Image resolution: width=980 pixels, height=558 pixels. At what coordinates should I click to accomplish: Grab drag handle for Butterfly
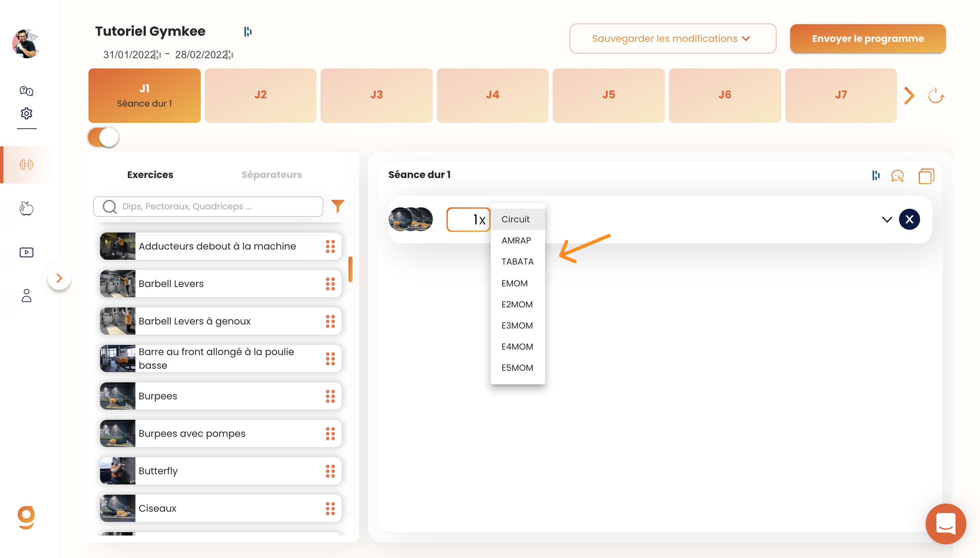tap(330, 471)
